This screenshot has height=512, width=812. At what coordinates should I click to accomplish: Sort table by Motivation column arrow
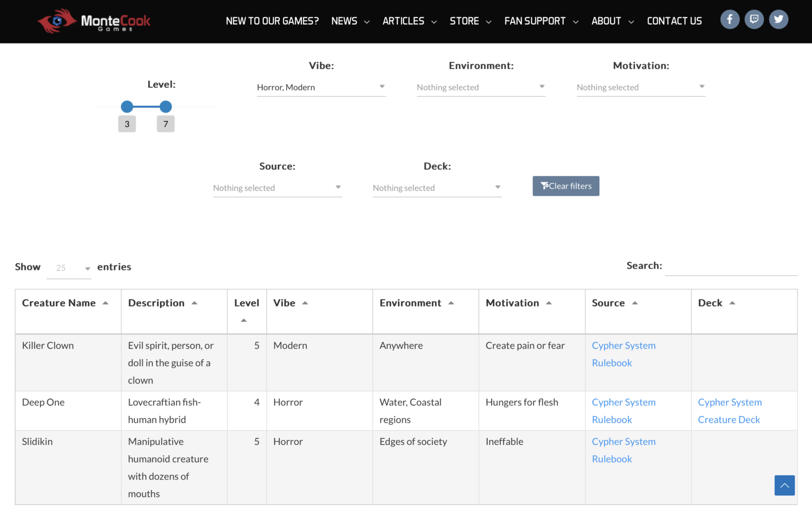[x=549, y=303]
